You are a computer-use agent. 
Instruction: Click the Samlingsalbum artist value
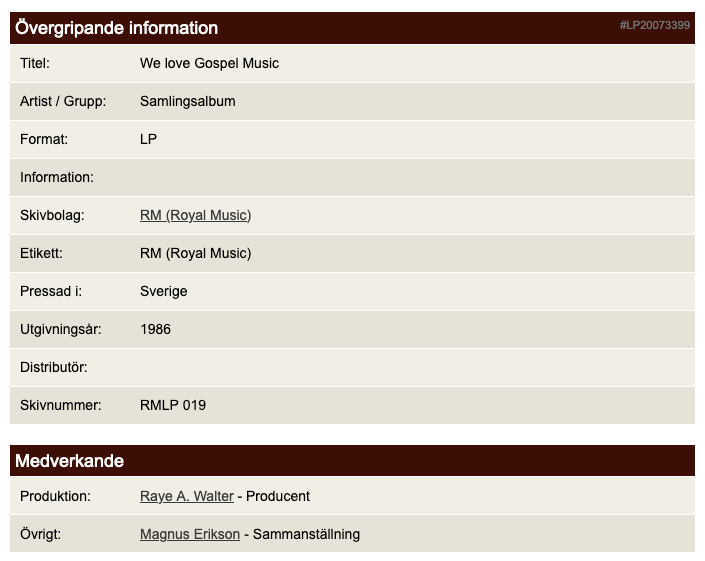(187, 101)
